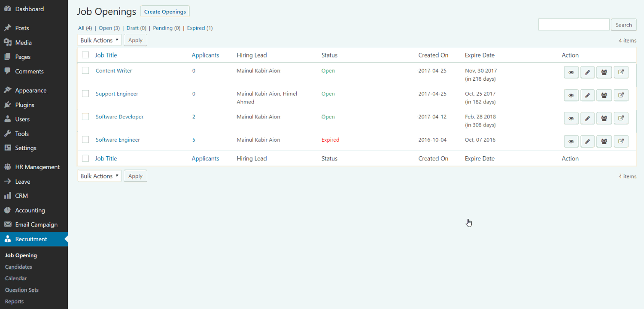Image resolution: width=644 pixels, height=309 pixels.
Task: View details of the Content Writer opening
Action: point(571,72)
